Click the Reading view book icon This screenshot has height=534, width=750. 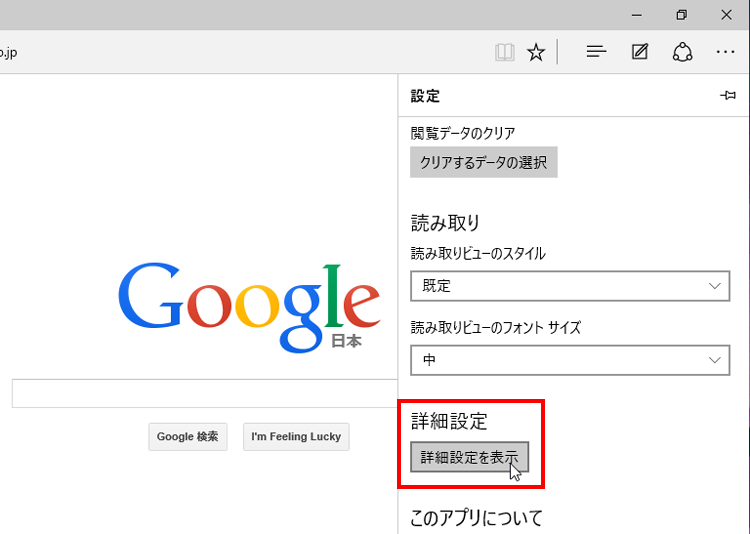[x=505, y=52]
